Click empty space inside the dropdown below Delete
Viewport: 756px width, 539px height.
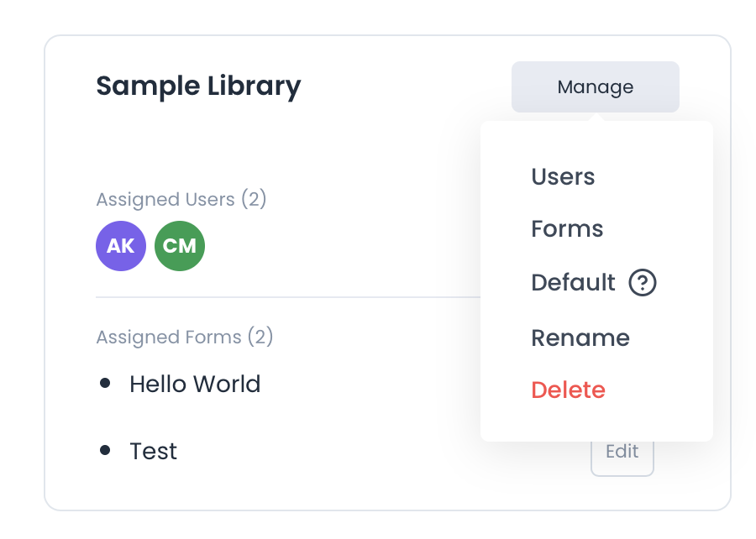596,422
